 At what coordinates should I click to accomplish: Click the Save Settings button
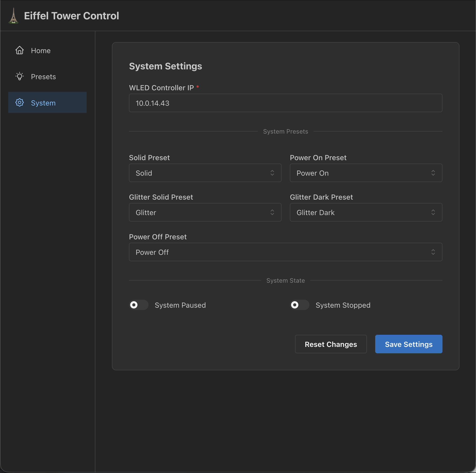[408, 344]
